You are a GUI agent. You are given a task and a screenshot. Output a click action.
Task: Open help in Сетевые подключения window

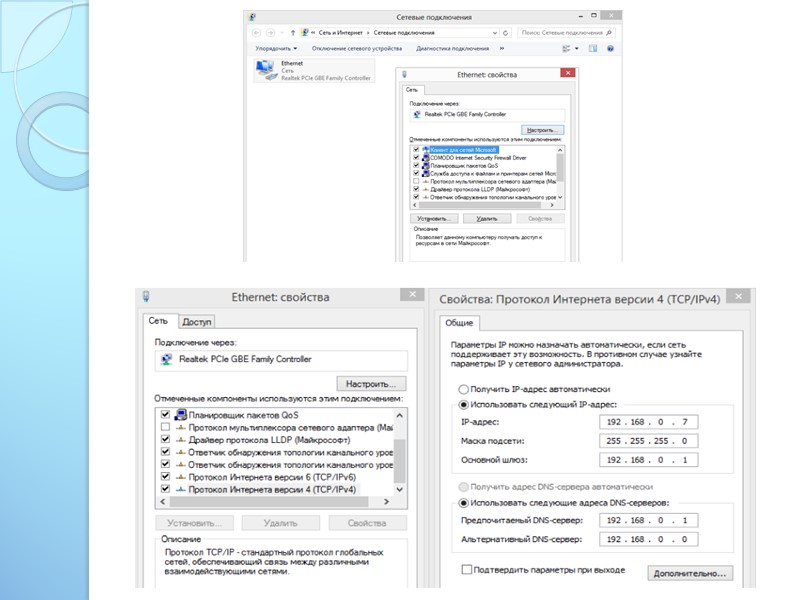(610, 48)
